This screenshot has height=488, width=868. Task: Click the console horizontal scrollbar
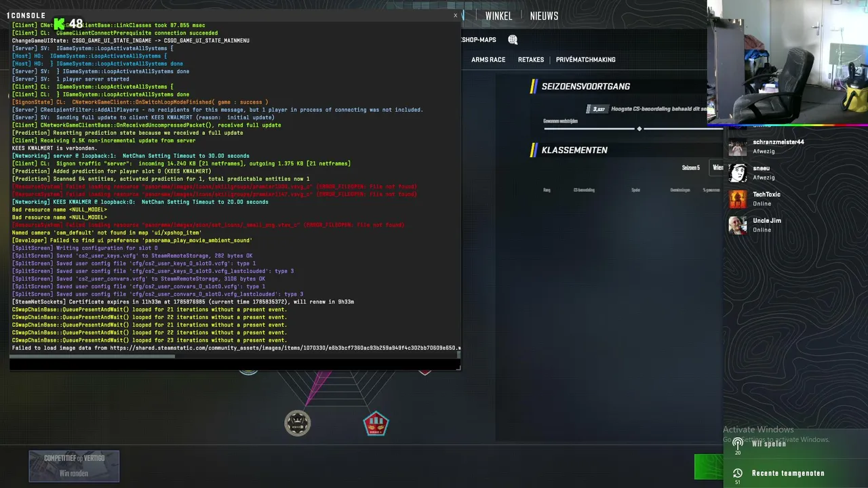tap(94, 356)
